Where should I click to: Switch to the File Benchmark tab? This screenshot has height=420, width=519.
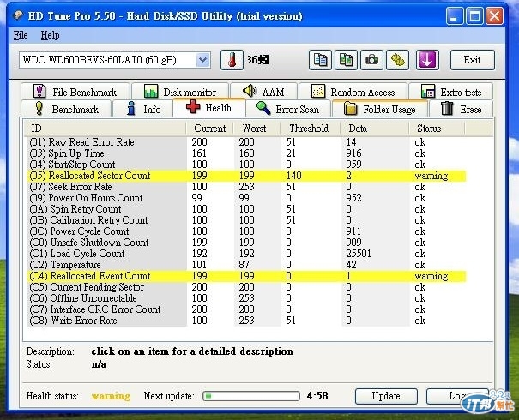pos(75,92)
